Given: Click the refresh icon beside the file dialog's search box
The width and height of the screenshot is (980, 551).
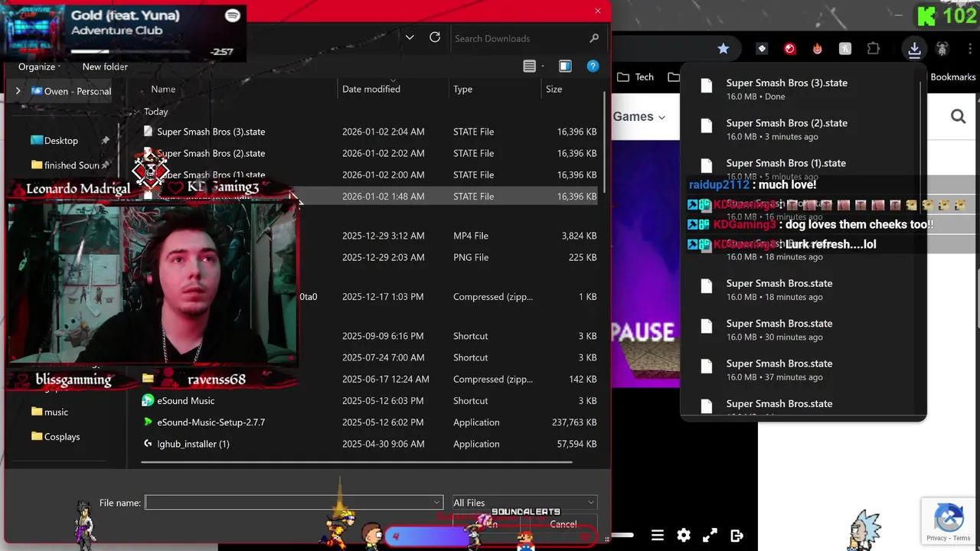Looking at the screenshot, I should click(435, 37).
